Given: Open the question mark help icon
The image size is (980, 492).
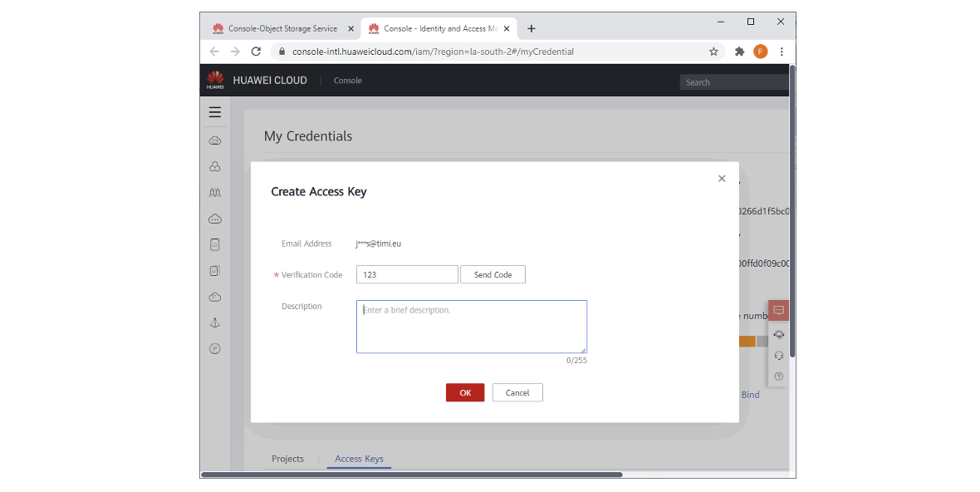Looking at the screenshot, I should (778, 377).
